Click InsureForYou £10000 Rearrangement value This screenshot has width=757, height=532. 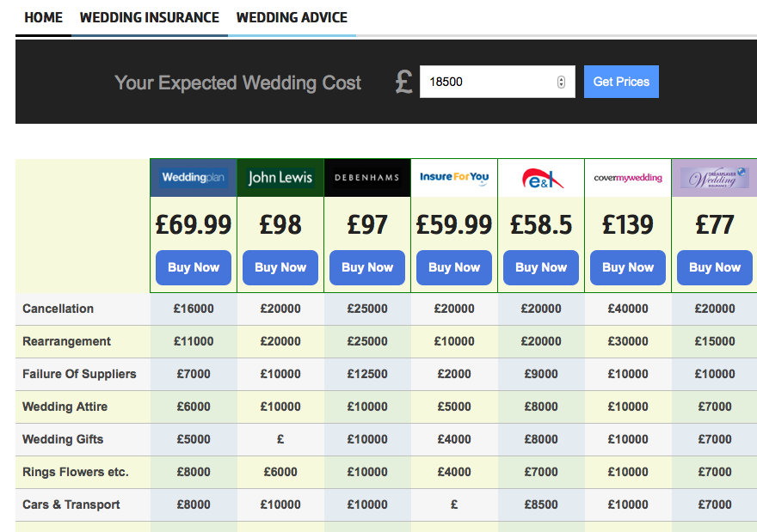click(454, 341)
